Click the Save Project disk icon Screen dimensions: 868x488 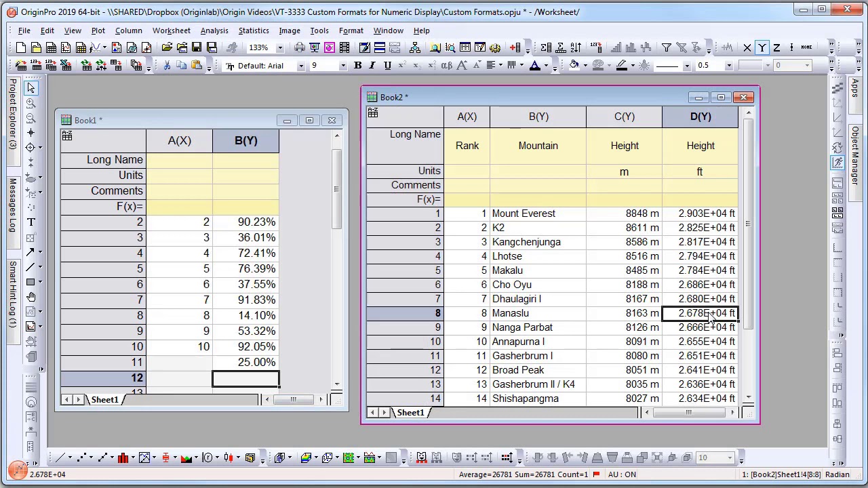pos(197,47)
